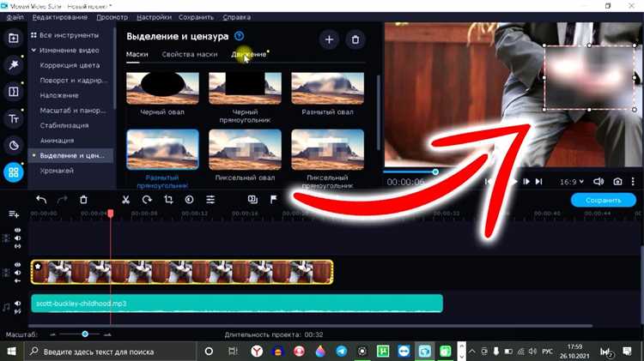Image resolution: width=644 pixels, height=361 pixels.
Task: Delete the mask using the panel trash icon
Action: 355,39
